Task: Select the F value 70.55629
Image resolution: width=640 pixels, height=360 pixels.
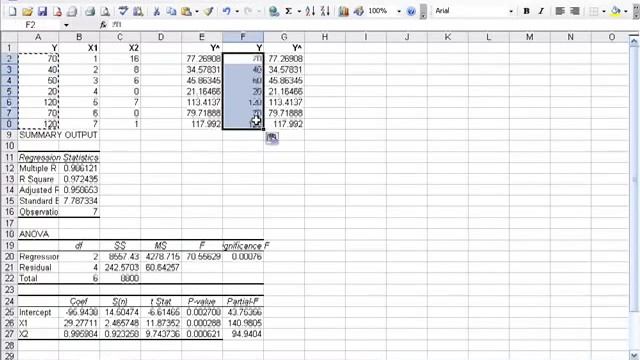Action: (x=202, y=257)
